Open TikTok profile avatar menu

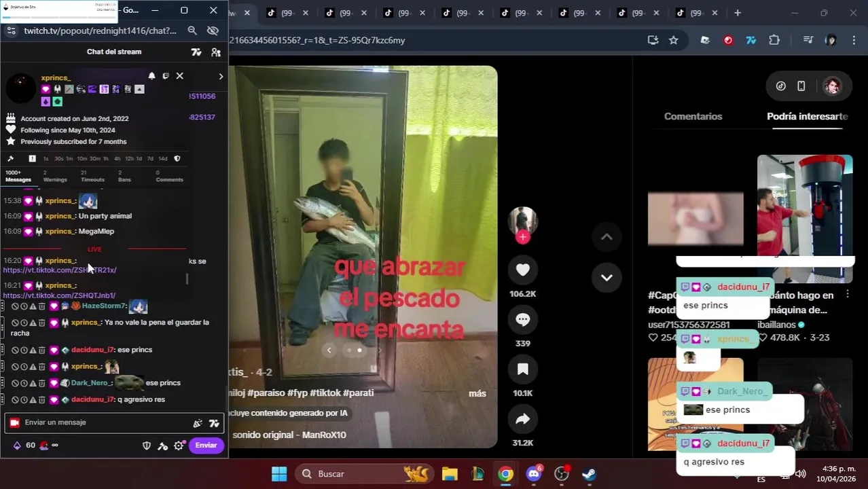click(x=832, y=86)
